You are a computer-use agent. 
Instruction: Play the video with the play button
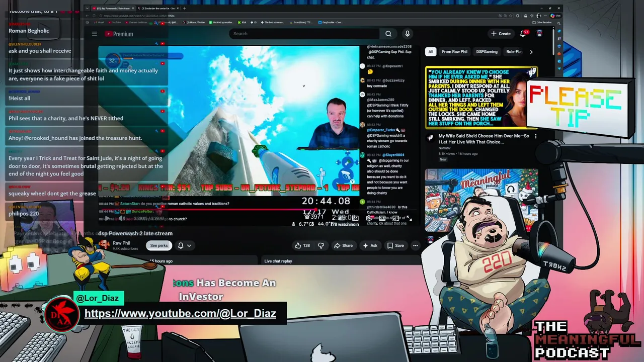(107, 219)
